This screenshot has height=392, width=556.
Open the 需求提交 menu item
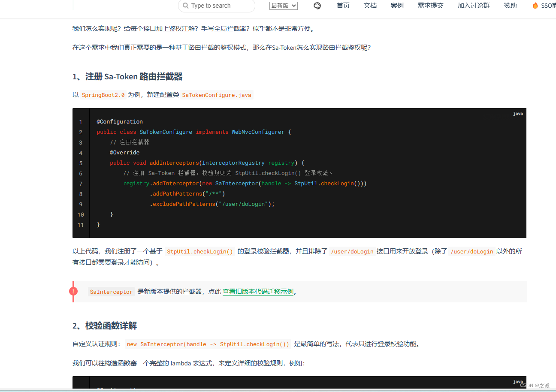pos(431,6)
